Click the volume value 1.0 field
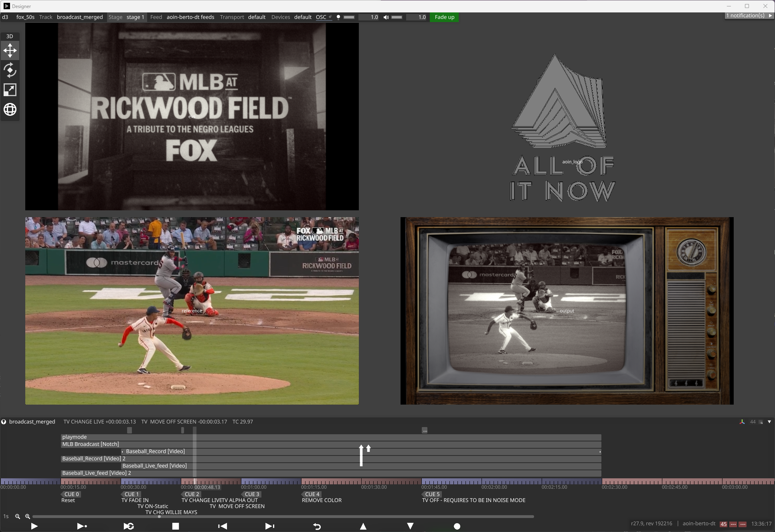The height and width of the screenshot is (532, 775). coord(417,17)
